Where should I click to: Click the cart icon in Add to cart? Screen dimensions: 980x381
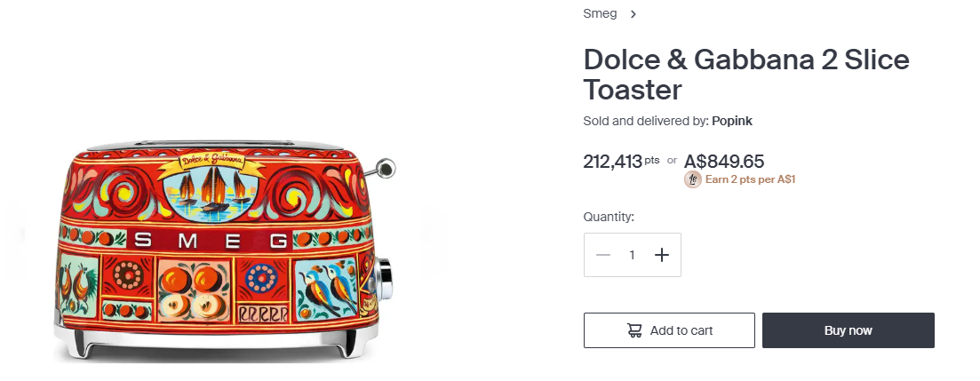(634, 330)
